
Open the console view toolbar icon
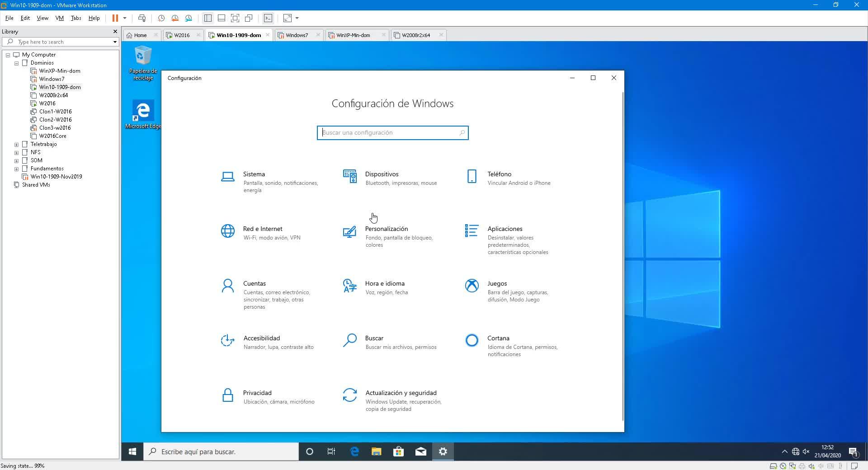pos(268,18)
